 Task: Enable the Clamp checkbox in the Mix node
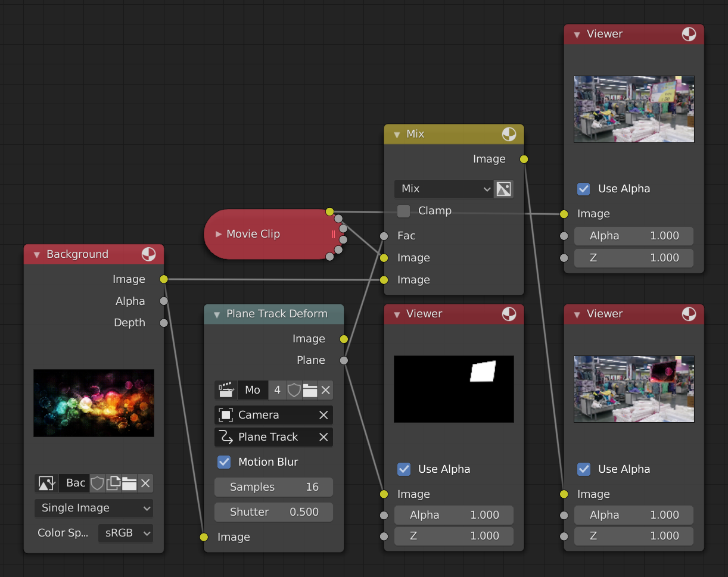pos(403,210)
